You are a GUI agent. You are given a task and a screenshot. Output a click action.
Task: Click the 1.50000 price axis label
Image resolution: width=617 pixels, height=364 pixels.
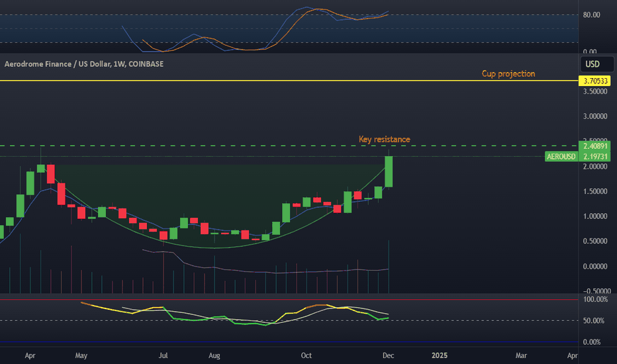[x=595, y=192]
